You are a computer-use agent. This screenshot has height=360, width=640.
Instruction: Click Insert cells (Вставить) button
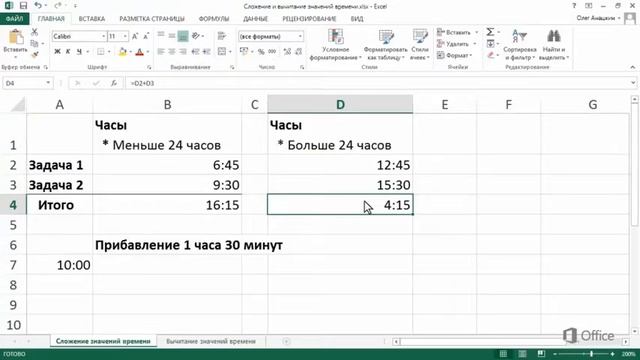coord(455,32)
